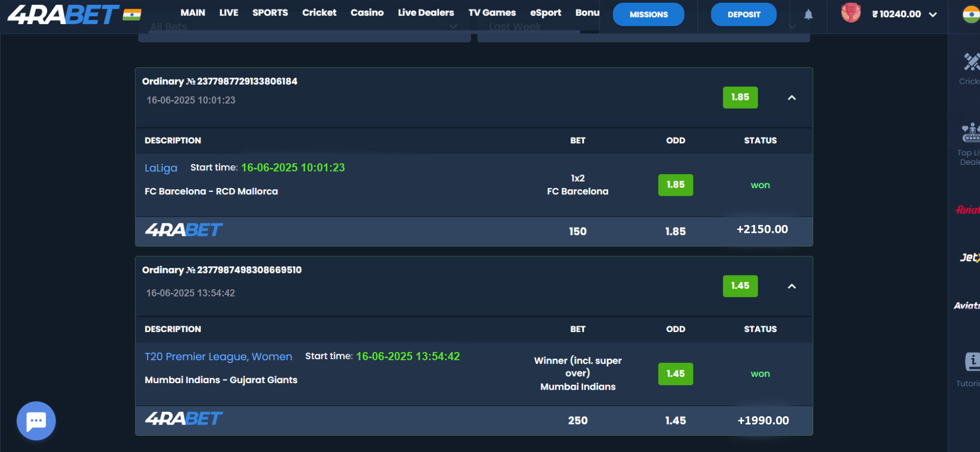Collapse the Barcelona bet details
Screen dimensions: 980x452
pos(792,97)
